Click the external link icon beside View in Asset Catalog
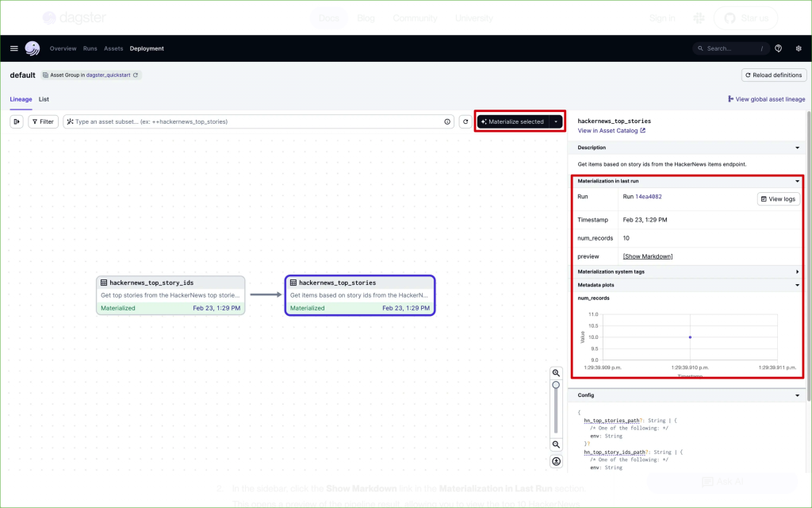This screenshot has height=508, width=812. pyautogui.click(x=642, y=131)
